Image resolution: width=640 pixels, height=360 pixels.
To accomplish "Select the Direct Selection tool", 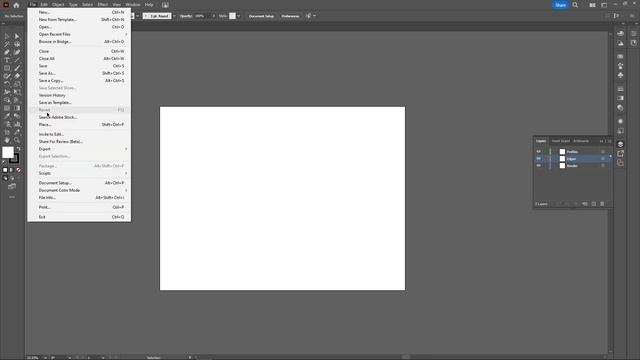I will coord(17,36).
